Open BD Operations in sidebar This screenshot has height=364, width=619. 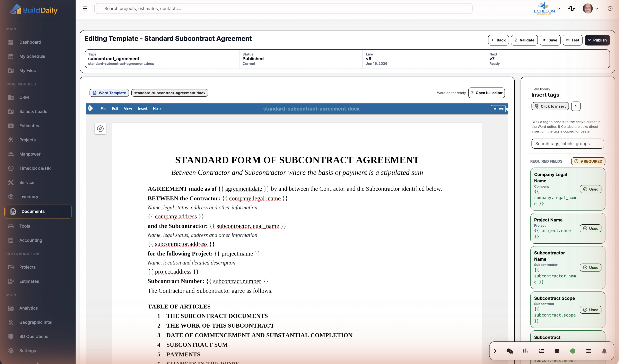point(38,337)
